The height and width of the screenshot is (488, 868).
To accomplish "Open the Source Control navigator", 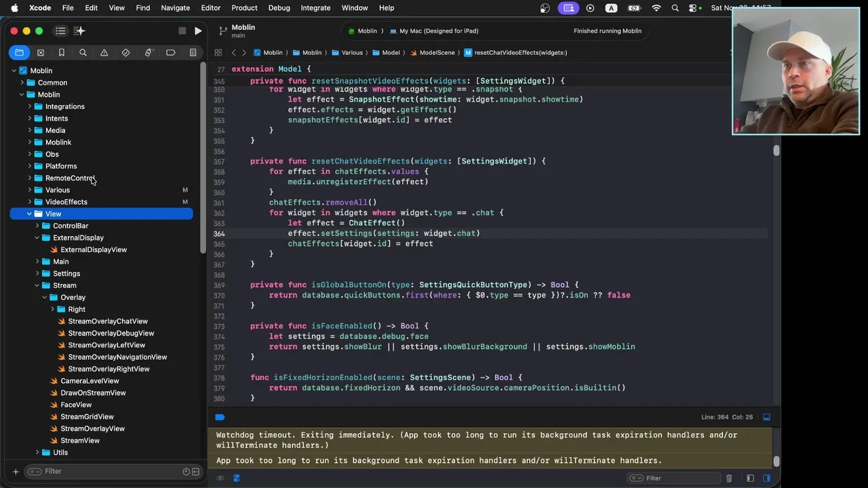I will point(41,52).
